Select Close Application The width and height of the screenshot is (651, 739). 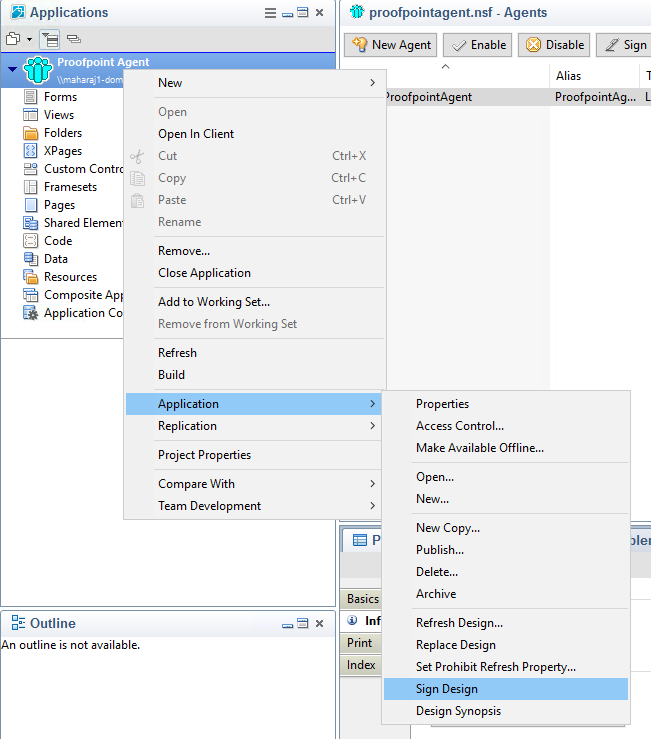pyautogui.click(x=255, y=273)
